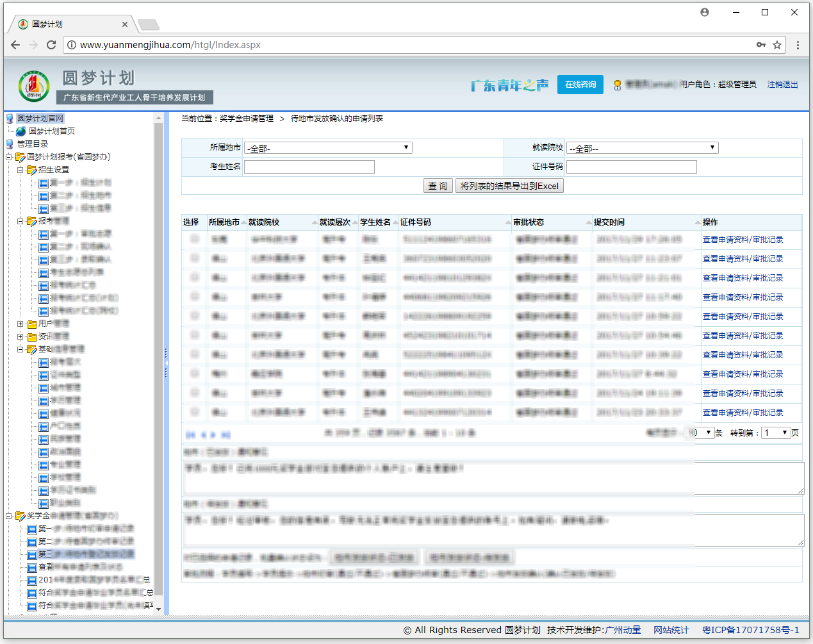Open the 所属地市 dropdown

coord(327,148)
